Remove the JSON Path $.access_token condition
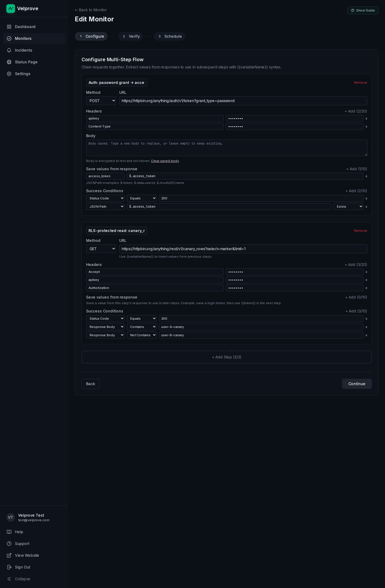Image resolution: width=385 pixels, height=588 pixels. 366,207
